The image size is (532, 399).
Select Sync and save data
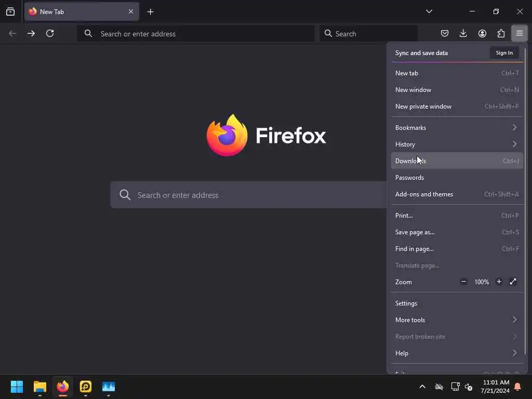(x=421, y=53)
